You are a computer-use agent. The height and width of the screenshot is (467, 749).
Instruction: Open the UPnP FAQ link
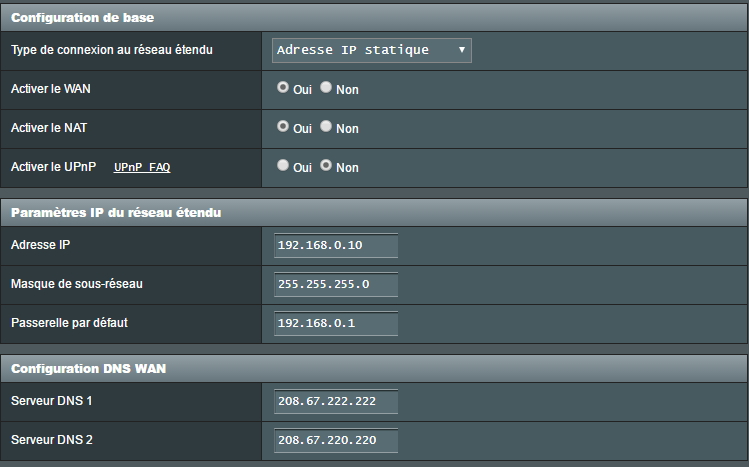coord(142,167)
